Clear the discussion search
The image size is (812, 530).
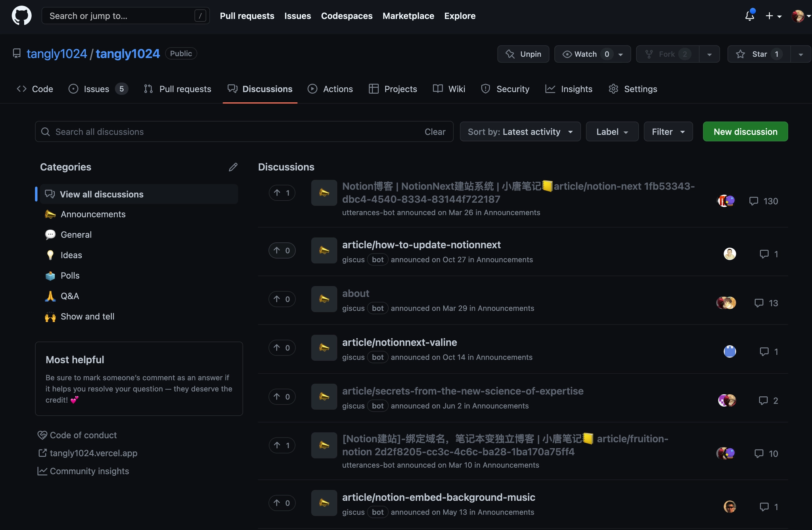click(435, 132)
